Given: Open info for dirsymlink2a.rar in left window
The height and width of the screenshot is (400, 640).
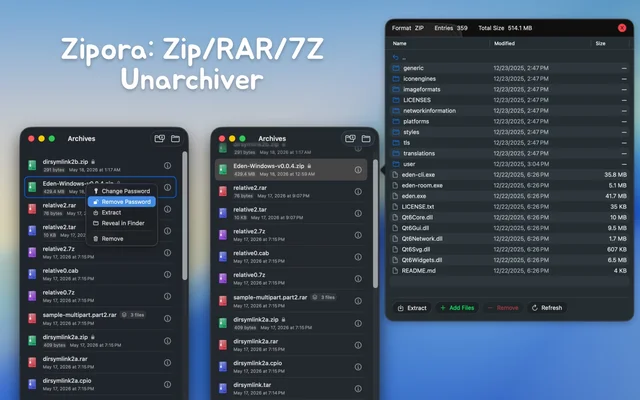Looking at the screenshot, I should tap(167, 362).
